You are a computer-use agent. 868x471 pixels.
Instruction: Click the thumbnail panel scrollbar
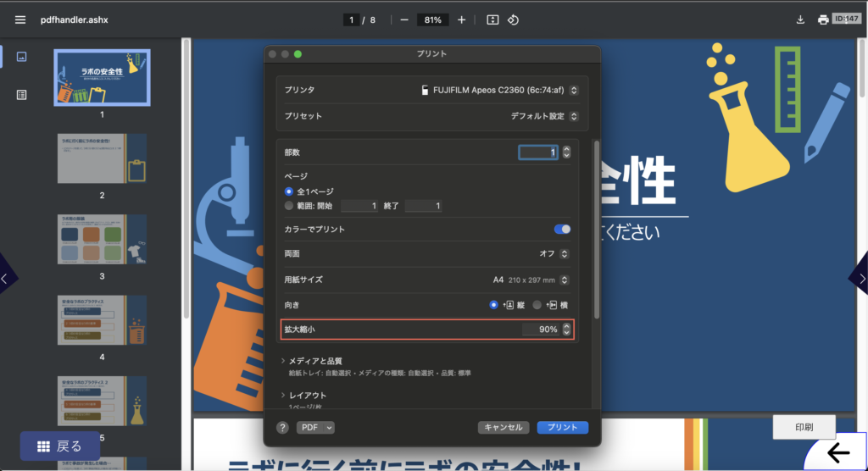(x=186, y=178)
